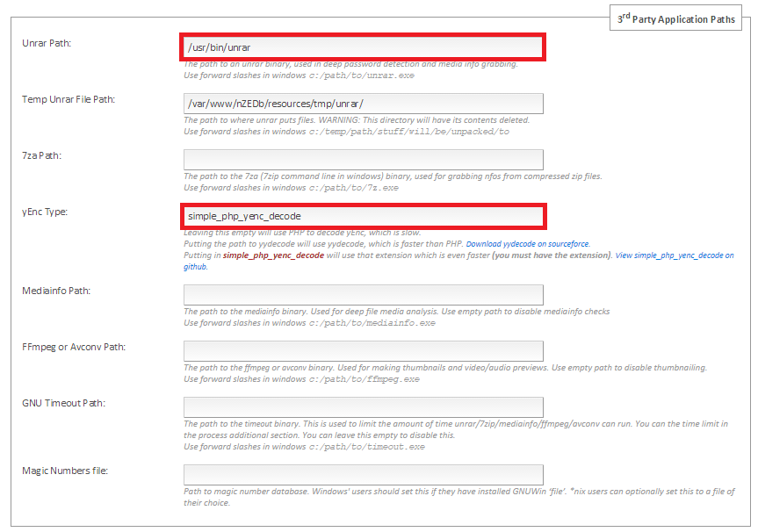Click the Unrar Path input field
Viewport: 758px width, 532px height.
point(363,47)
